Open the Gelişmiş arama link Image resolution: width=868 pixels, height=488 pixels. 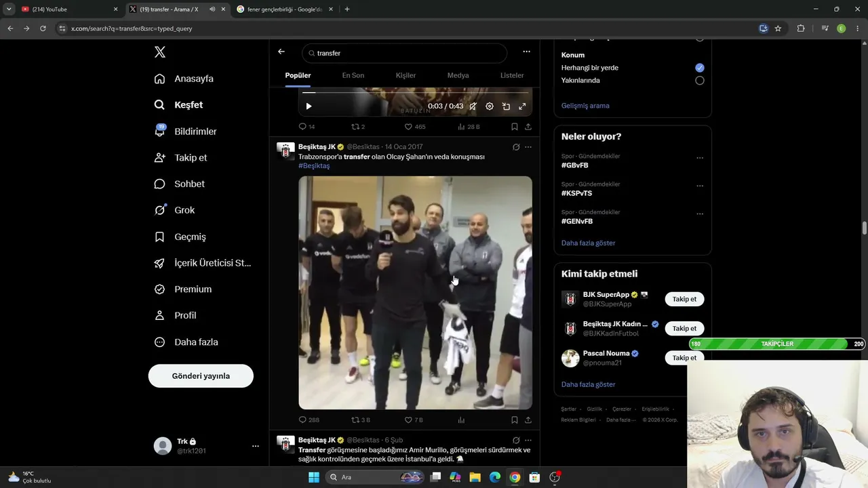tap(585, 106)
